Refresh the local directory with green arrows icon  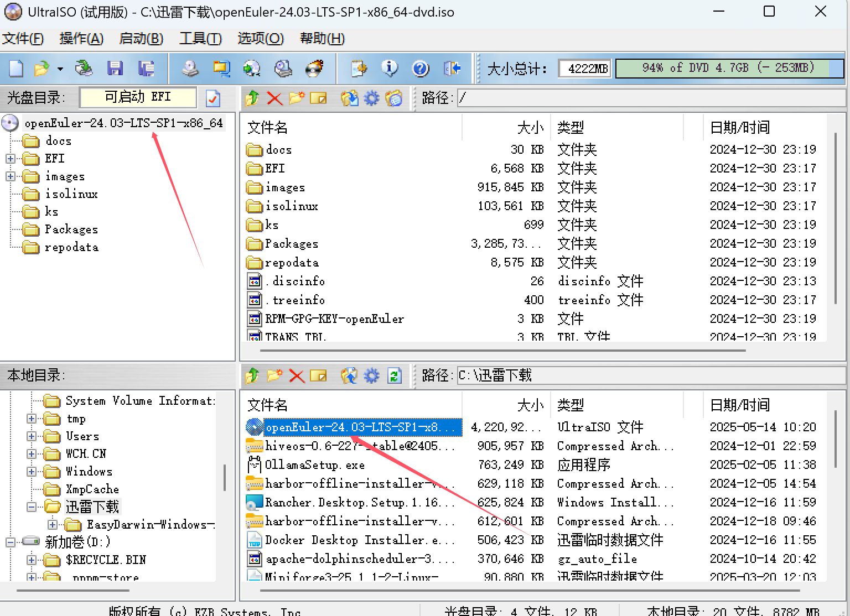pos(394,376)
